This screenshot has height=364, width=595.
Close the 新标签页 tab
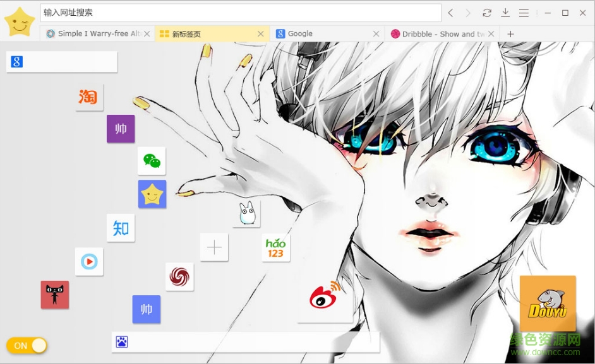(261, 33)
